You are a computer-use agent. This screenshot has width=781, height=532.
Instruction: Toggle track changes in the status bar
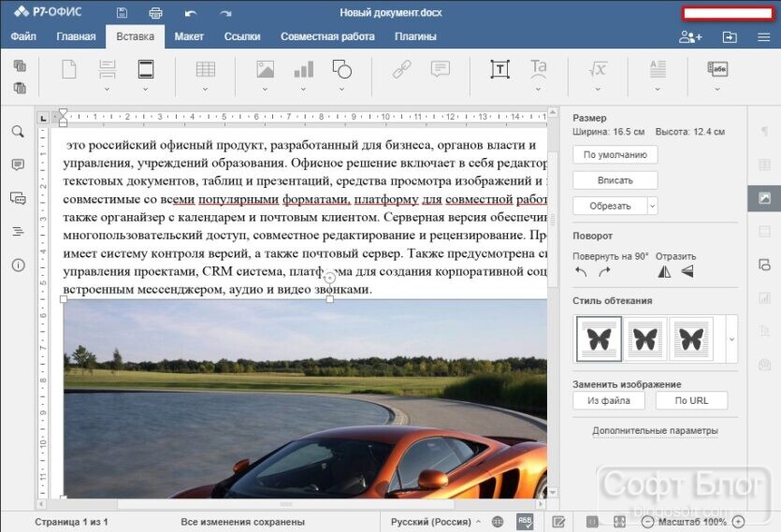click(x=558, y=522)
